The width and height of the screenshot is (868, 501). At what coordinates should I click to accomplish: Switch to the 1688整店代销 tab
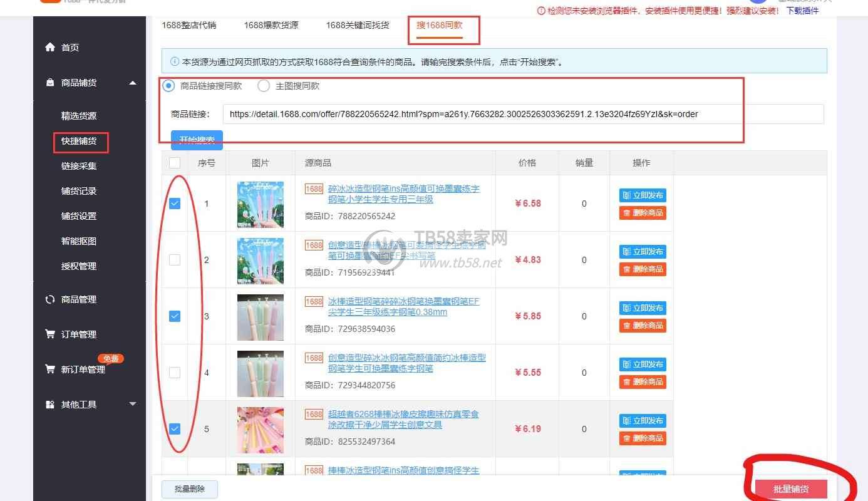(189, 25)
